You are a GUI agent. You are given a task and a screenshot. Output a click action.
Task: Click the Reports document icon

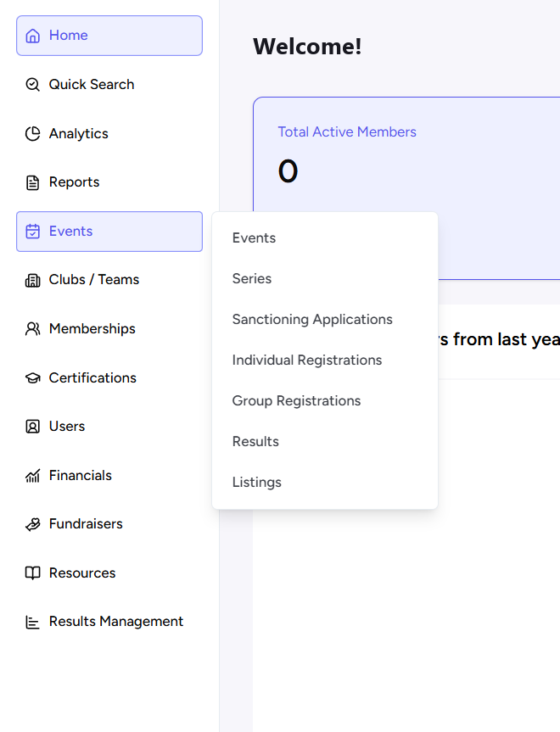(33, 182)
